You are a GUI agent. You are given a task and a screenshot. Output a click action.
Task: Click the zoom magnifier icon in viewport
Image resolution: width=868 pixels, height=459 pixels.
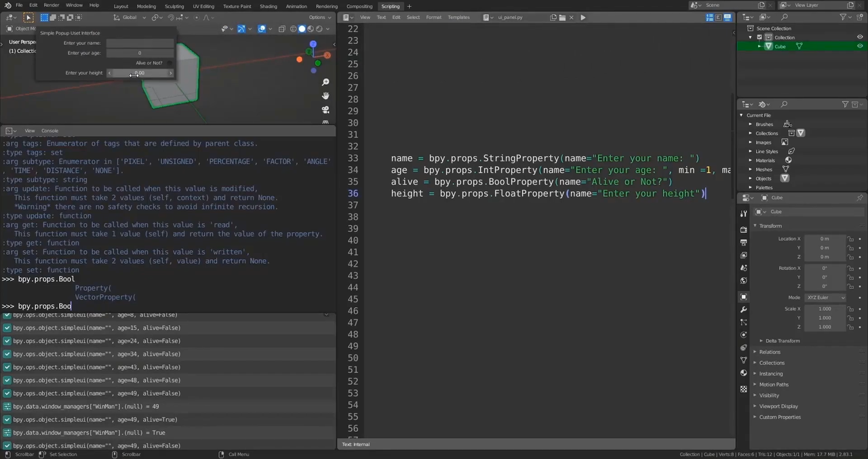pyautogui.click(x=325, y=82)
